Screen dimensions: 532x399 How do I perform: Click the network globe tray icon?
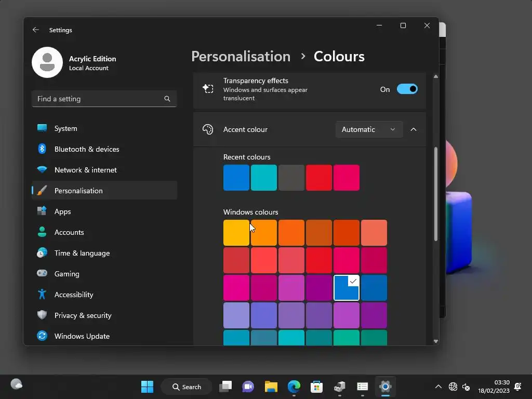[x=453, y=387]
